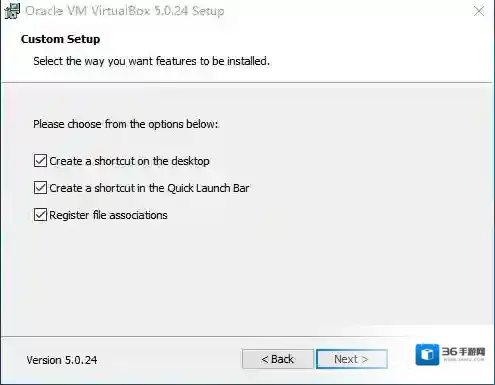
Task: Close the VirtualBox Setup window
Action: 479,11
